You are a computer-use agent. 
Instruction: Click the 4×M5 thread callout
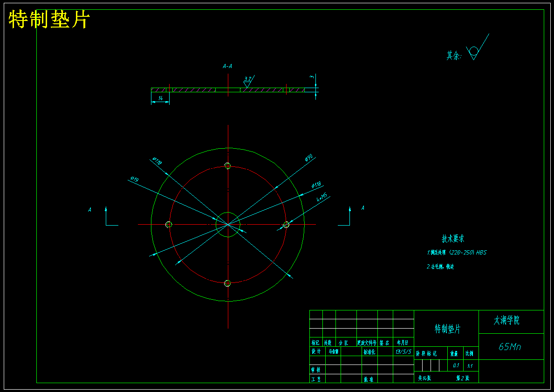[x=321, y=198]
